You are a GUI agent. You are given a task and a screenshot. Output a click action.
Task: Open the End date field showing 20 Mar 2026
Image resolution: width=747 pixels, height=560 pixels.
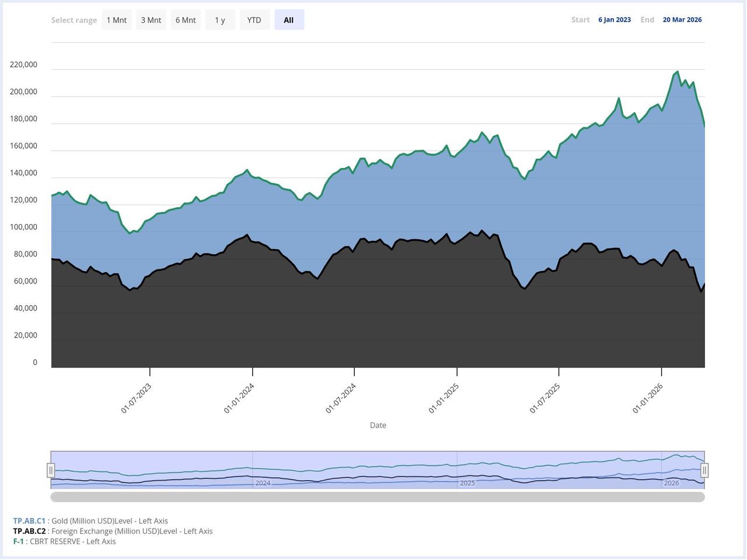682,19
